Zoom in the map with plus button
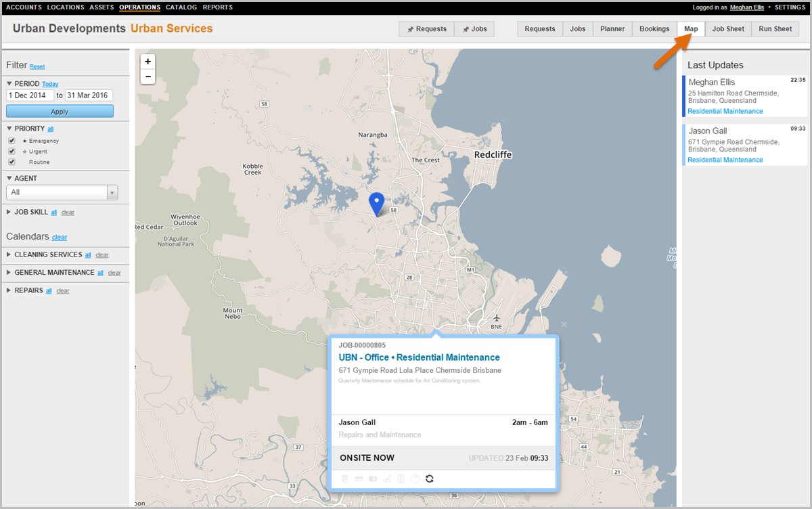Screen dimensions: 812x509 pos(148,62)
